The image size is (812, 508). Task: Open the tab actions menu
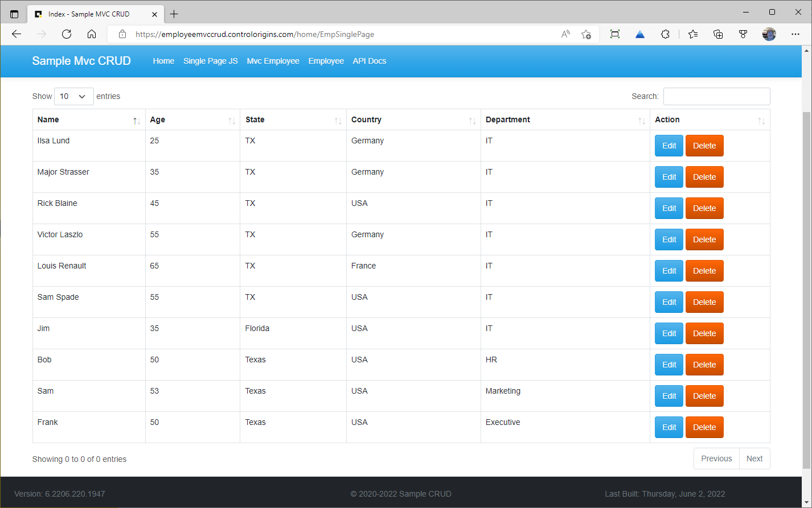point(14,13)
